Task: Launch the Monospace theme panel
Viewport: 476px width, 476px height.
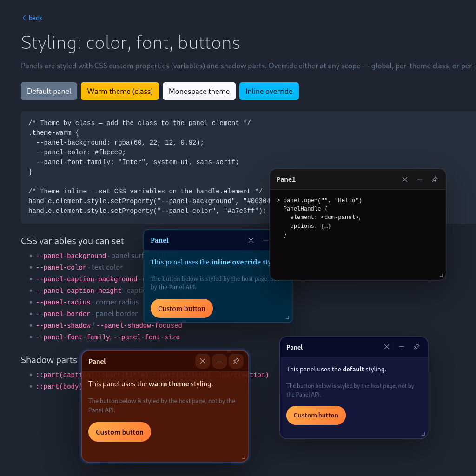Action: click(x=199, y=91)
